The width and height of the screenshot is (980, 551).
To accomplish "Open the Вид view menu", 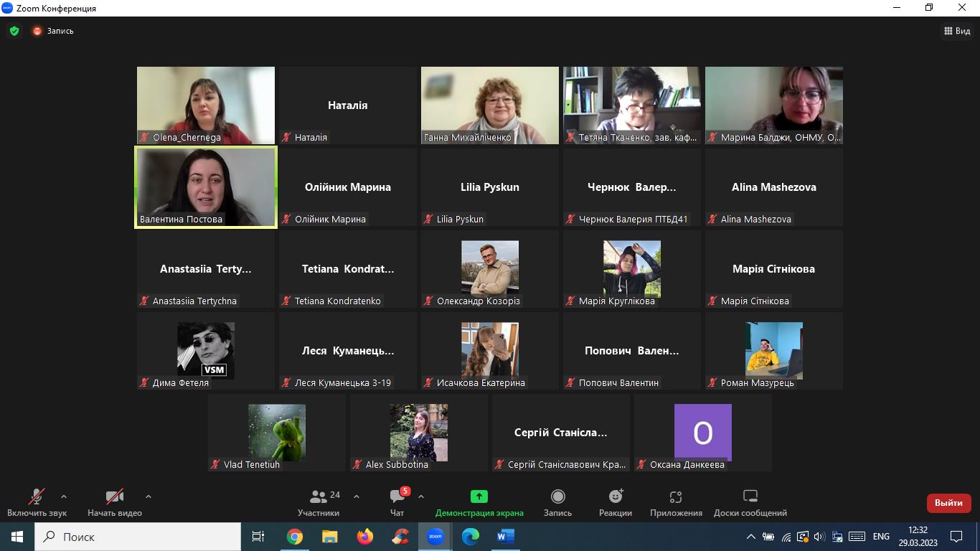I will 956,31.
